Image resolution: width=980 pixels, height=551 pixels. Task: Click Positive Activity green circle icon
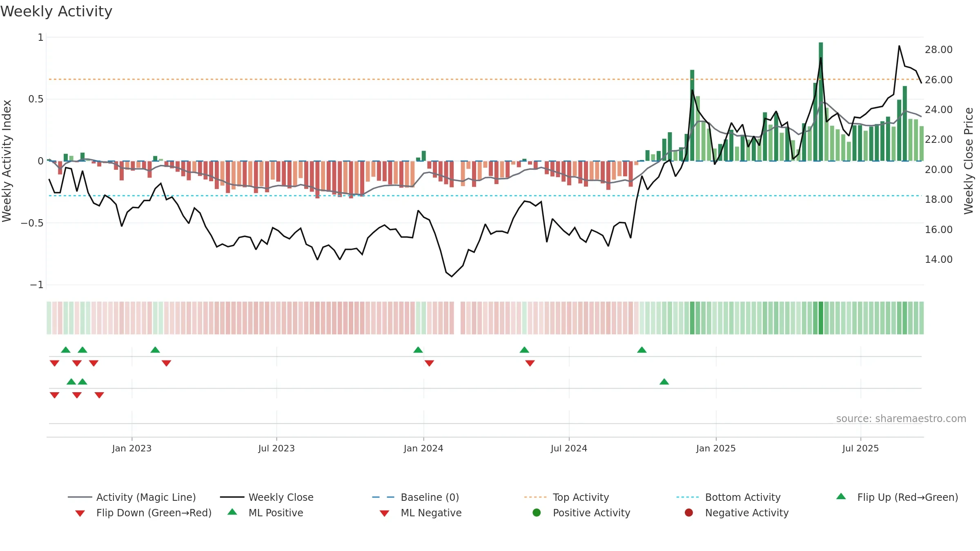tap(537, 512)
